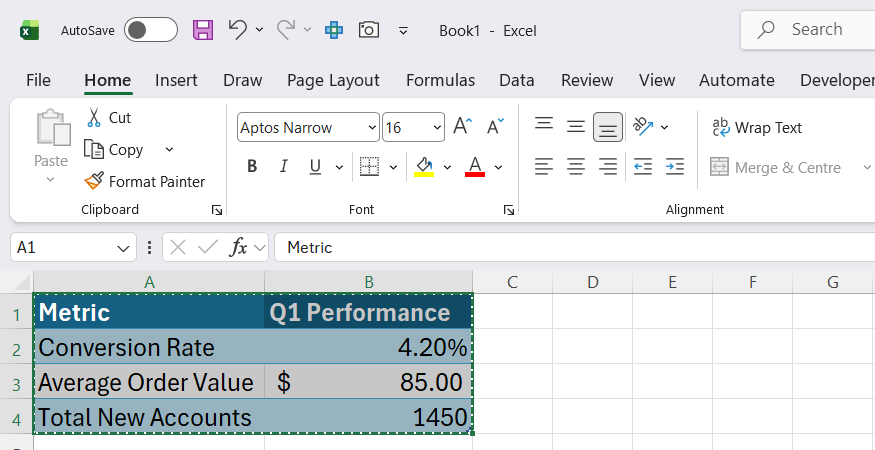The width and height of the screenshot is (875, 450).
Task: Open the Name Box dropdown showing A1
Action: 123,248
